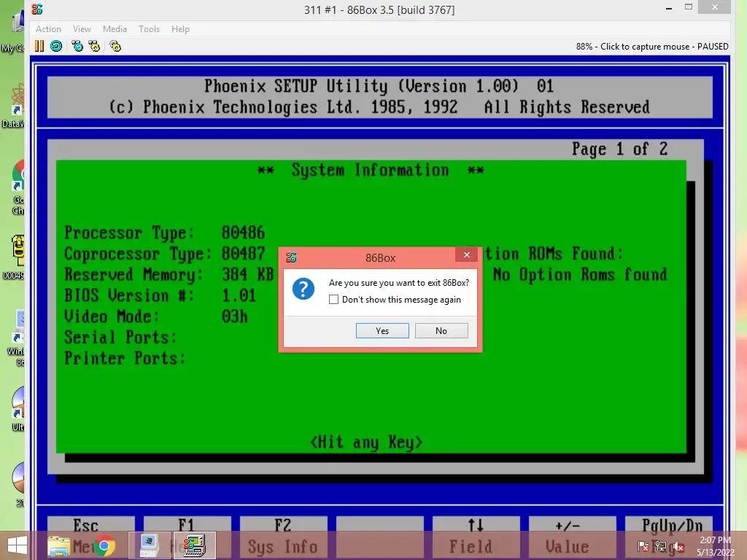Click the "Are you sure you want to exit 86Box?" text
Image resolution: width=747 pixels, height=560 pixels.
click(x=399, y=283)
